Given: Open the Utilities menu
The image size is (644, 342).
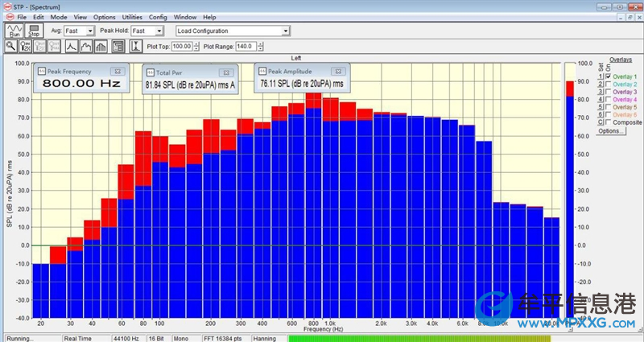Looking at the screenshot, I should 132,17.
